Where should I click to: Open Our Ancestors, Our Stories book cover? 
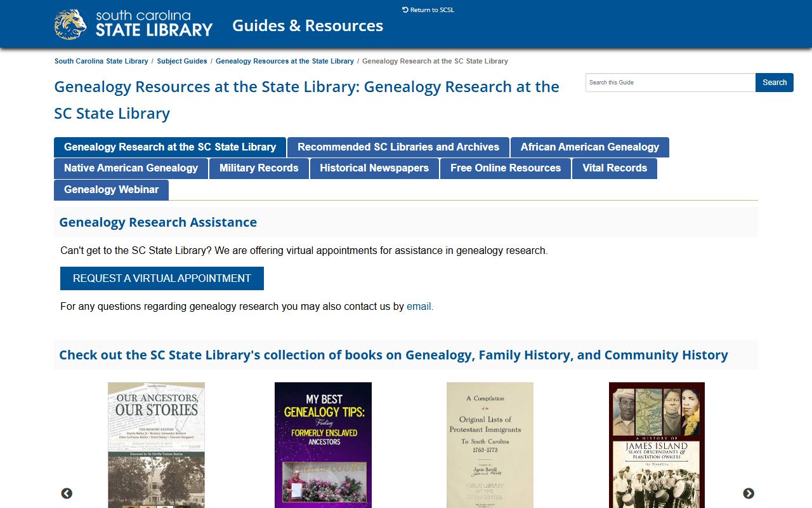[x=156, y=445]
